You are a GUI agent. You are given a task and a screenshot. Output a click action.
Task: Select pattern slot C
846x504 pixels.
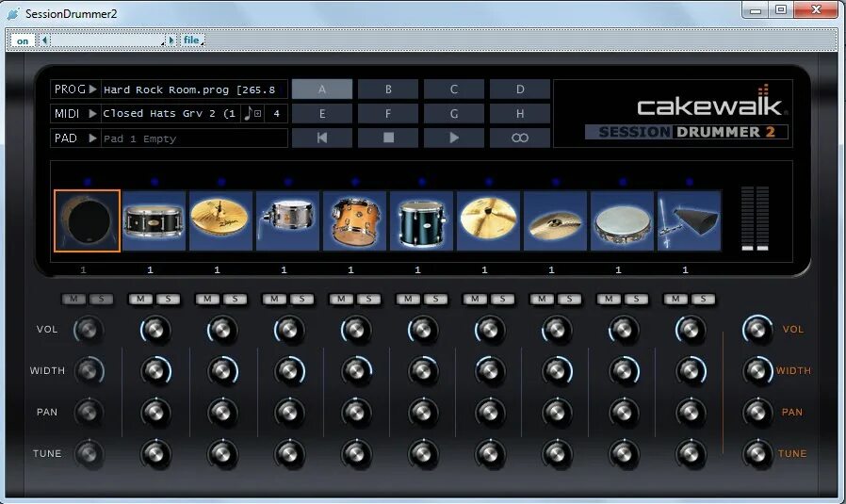(x=454, y=89)
